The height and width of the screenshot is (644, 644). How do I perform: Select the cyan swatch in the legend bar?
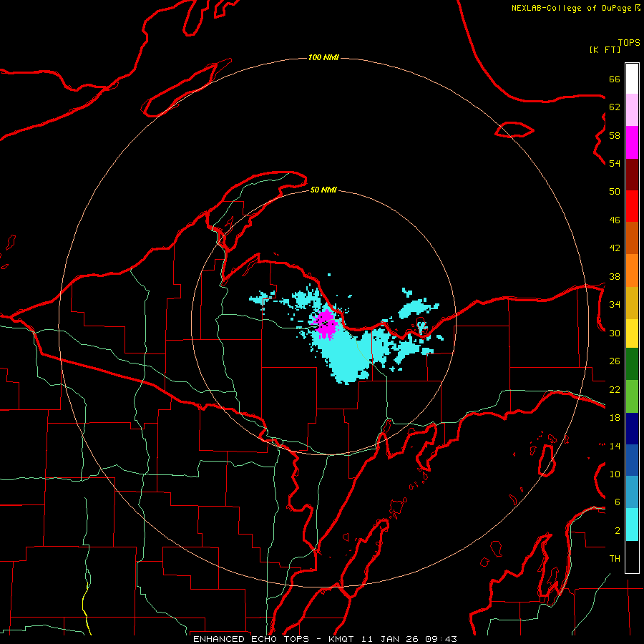(x=632, y=525)
